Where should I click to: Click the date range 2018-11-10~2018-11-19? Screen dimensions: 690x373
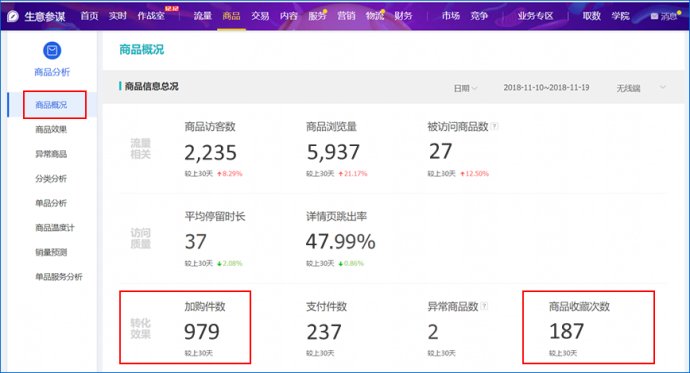click(546, 88)
